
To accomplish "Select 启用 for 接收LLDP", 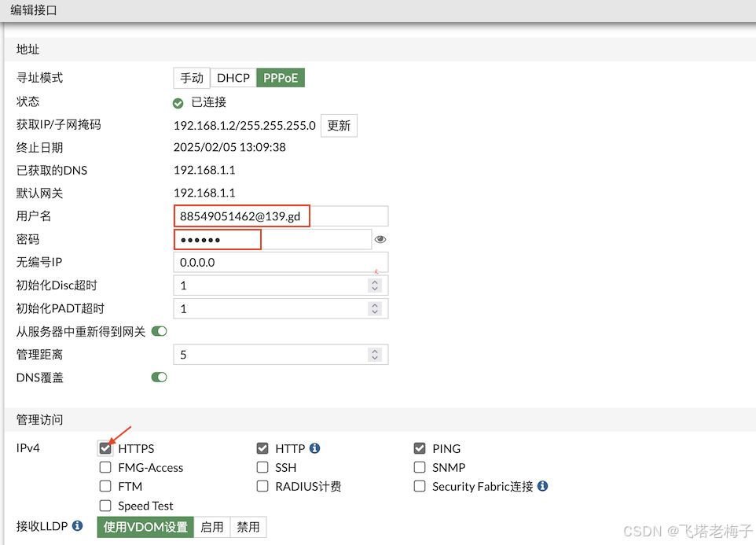I will pyautogui.click(x=212, y=527).
